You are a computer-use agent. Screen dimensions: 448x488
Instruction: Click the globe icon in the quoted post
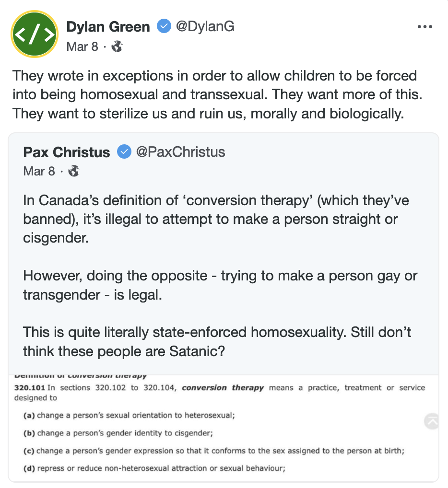coord(74,171)
